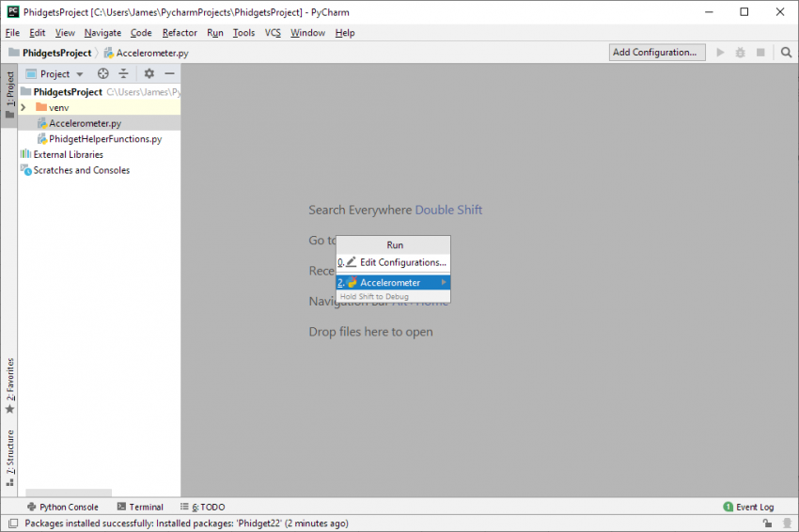
Task: Click the pencil icon beside Edit Configurations
Action: (x=352, y=262)
